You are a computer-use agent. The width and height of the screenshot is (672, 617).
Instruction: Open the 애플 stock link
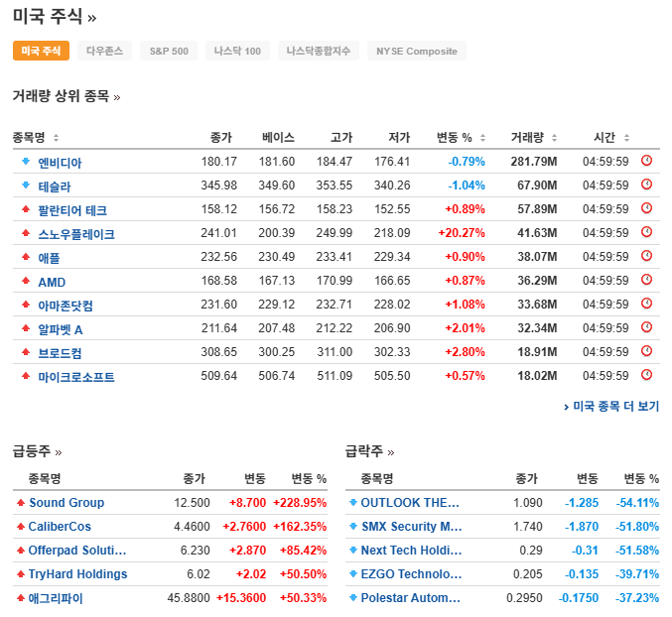coord(49,258)
